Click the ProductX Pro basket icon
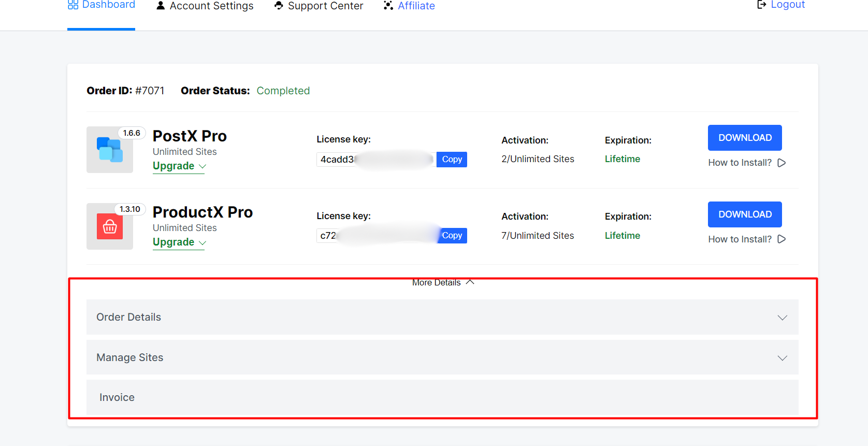The width and height of the screenshot is (868, 446). [x=110, y=226]
